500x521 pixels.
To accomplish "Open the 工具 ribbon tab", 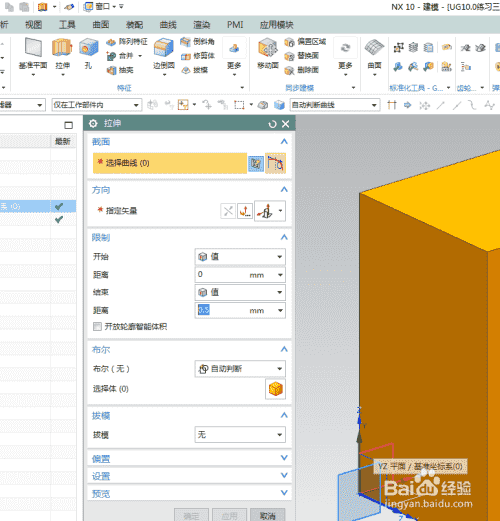I will pos(67,25).
